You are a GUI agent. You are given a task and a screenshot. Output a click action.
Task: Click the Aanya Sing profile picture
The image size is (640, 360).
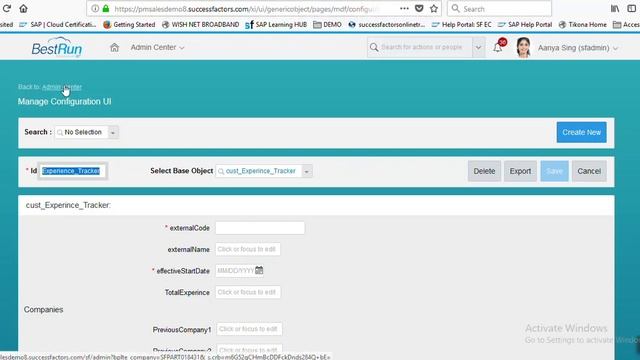pyautogui.click(x=523, y=47)
